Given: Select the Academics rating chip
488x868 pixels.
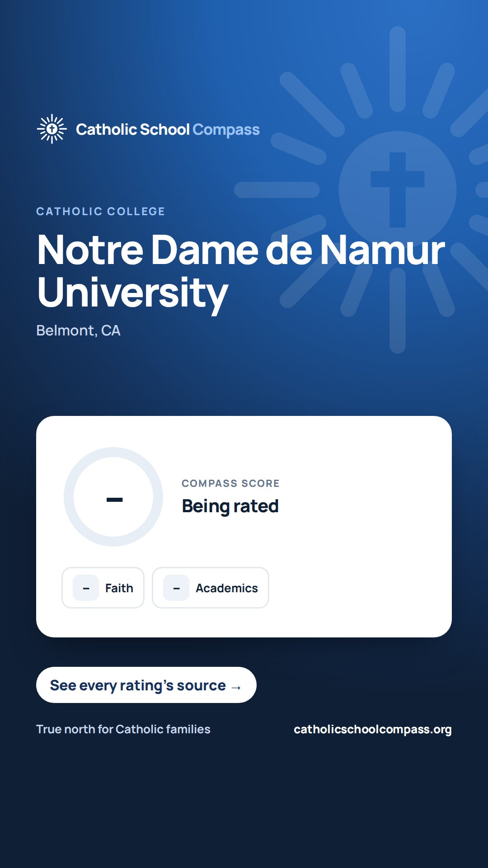Looking at the screenshot, I should pos(211,588).
